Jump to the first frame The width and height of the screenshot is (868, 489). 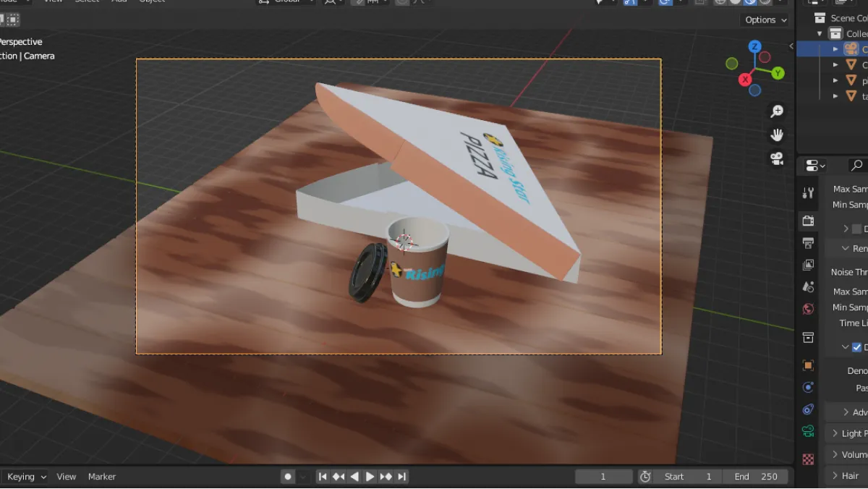[323, 477]
